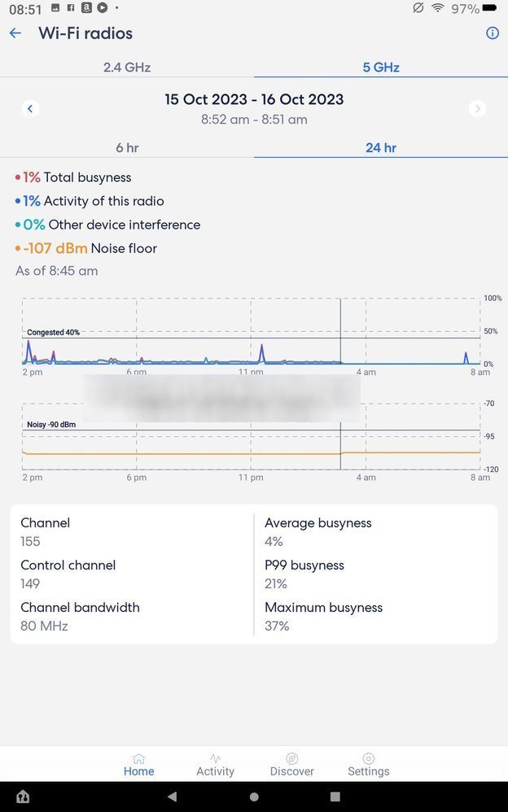Open the info icon at top right
The width and height of the screenshot is (508, 812).
[x=492, y=33]
